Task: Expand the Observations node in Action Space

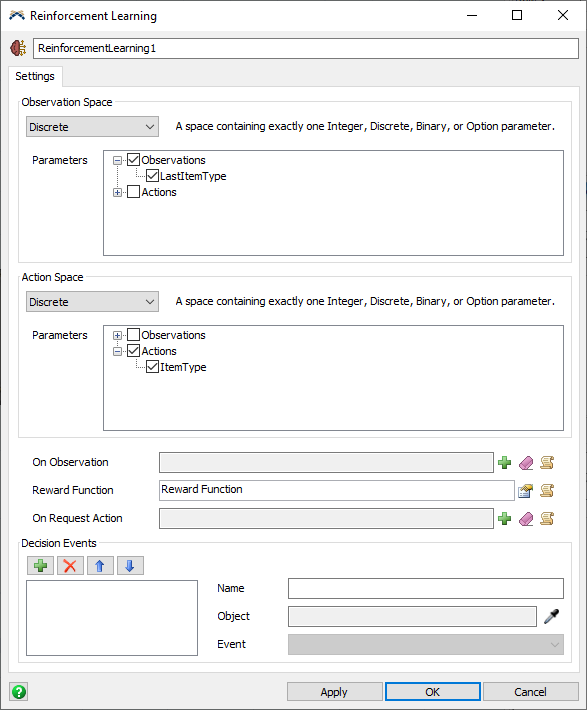Action: [117, 336]
